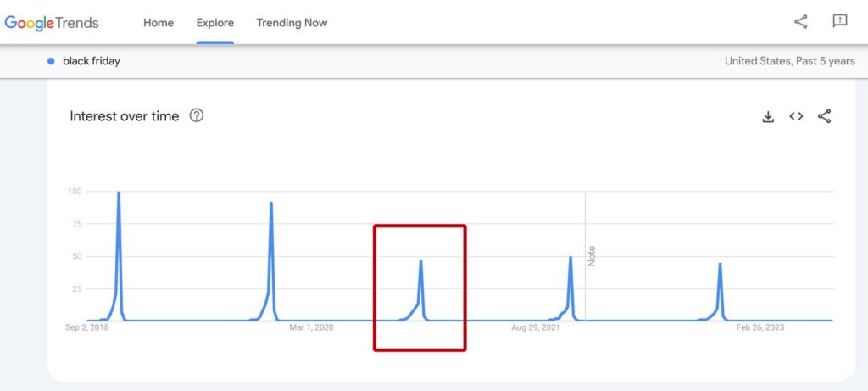868x391 pixels.
Task: Click the peak inside the red box
Action: (x=420, y=261)
